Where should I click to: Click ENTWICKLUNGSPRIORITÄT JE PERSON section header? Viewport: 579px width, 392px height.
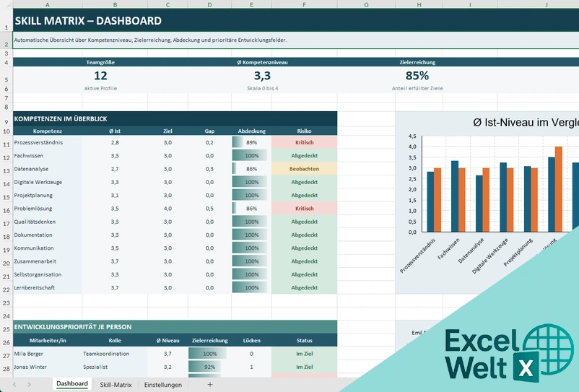click(175, 327)
